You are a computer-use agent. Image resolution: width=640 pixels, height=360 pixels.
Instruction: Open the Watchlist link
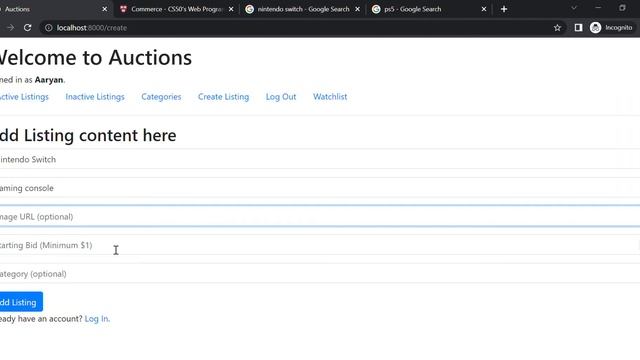coord(330,97)
